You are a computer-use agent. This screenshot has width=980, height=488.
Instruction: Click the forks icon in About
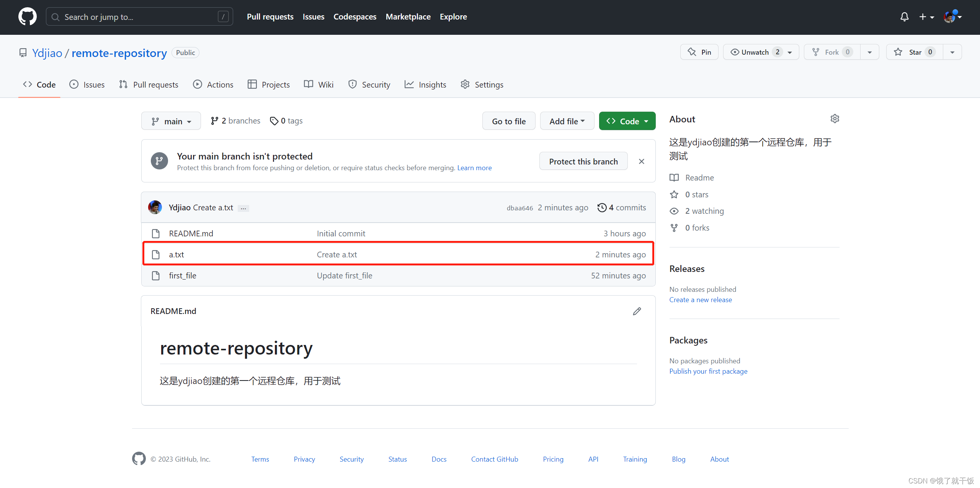coord(674,228)
